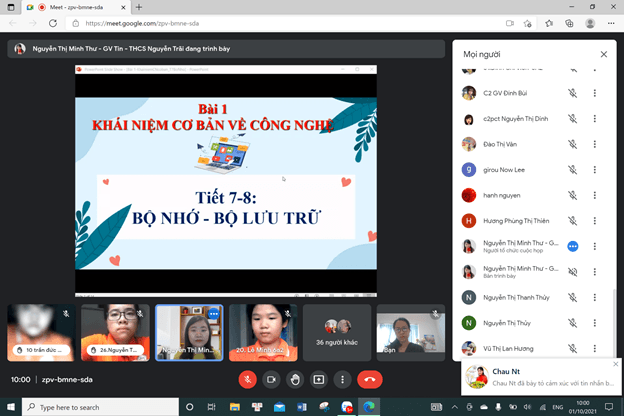Select Hương Phùng Thị Thiên avatar

point(469,221)
